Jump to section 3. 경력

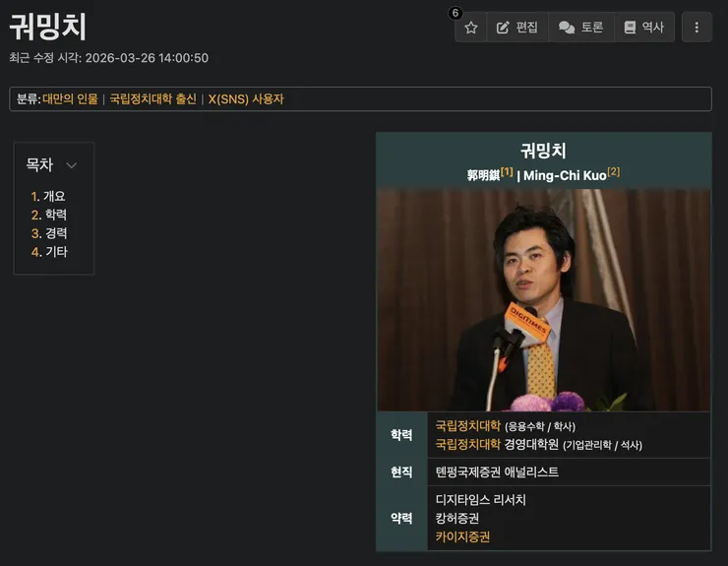coord(49,233)
